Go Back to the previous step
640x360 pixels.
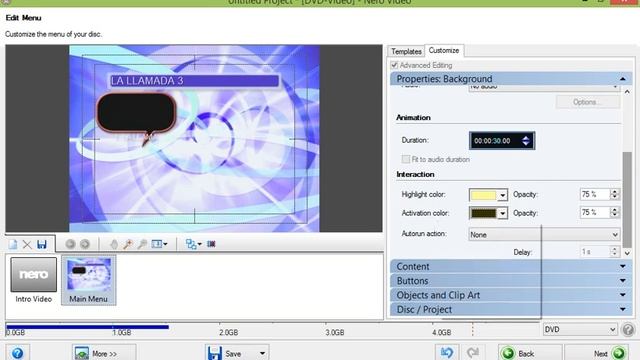pyautogui.click(x=530, y=353)
